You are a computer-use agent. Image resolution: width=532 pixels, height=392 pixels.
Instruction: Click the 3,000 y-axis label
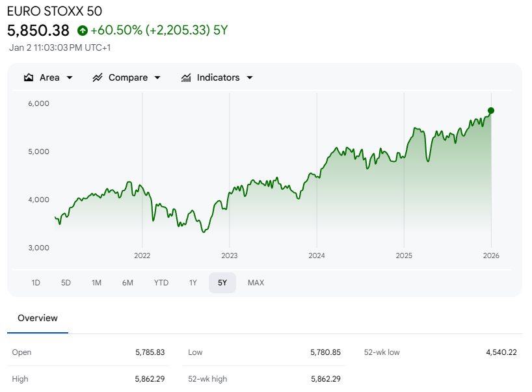38,248
